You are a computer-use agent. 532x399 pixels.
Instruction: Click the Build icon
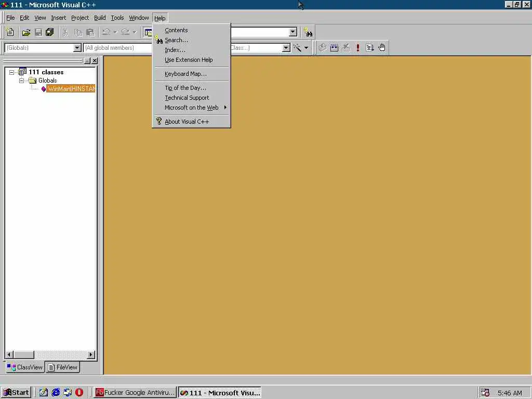click(x=334, y=48)
